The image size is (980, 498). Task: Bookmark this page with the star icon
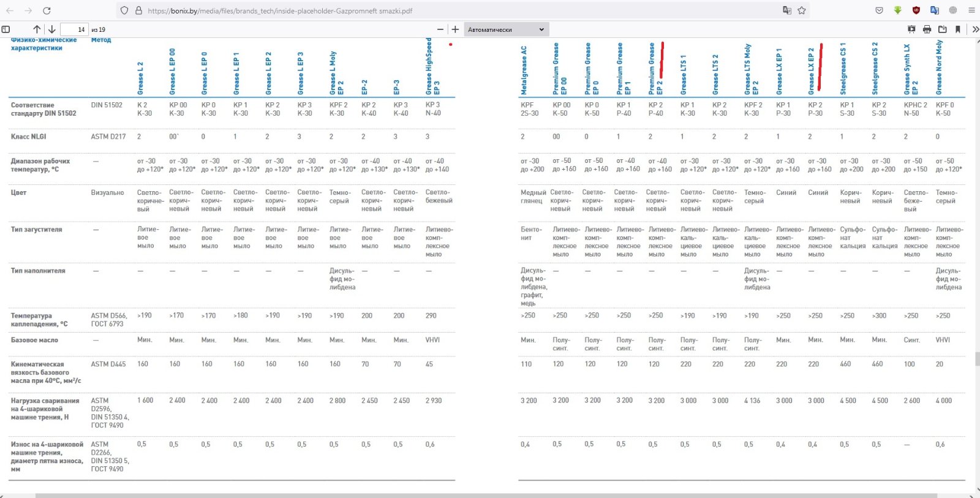pyautogui.click(x=801, y=10)
